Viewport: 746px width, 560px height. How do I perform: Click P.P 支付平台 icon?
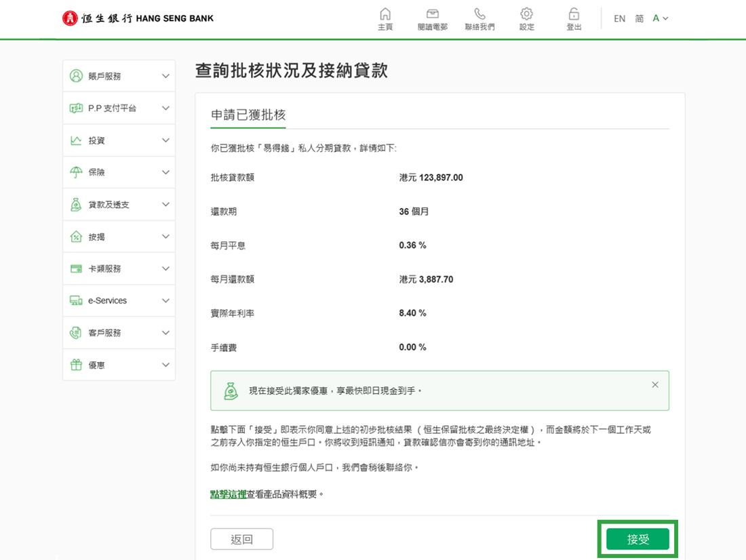(x=76, y=108)
